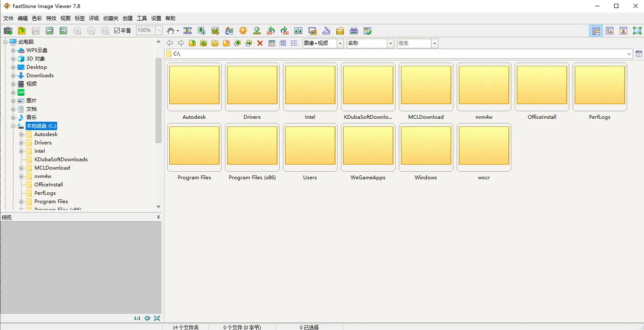This screenshot has height=330, width=644.
Task: Go up one folder level
Action: (x=192, y=43)
